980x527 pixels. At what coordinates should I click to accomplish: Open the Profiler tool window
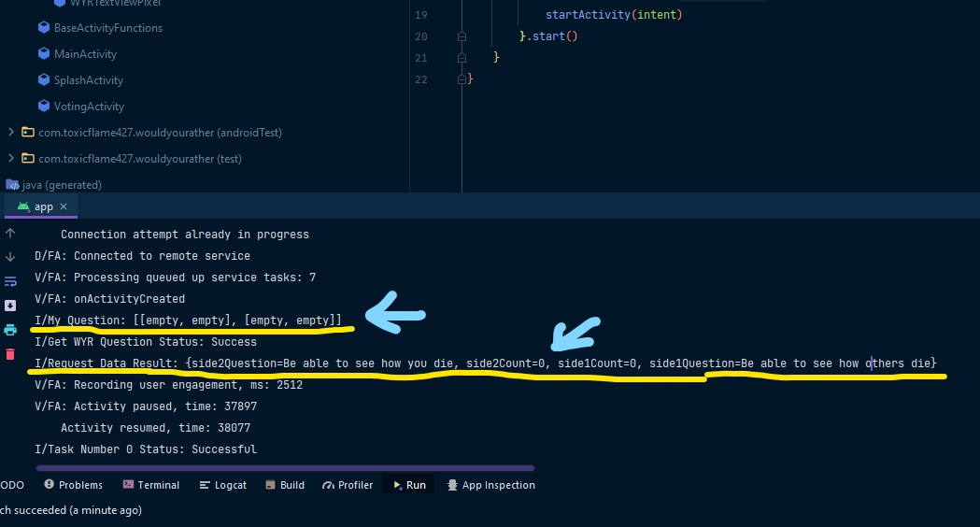(x=348, y=485)
